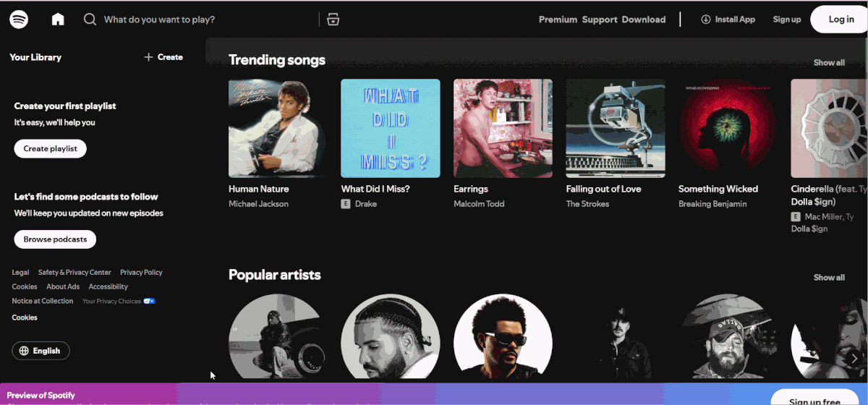This screenshot has height=405, width=868.
Task: Click Something Wicked song title
Action: [718, 189]
